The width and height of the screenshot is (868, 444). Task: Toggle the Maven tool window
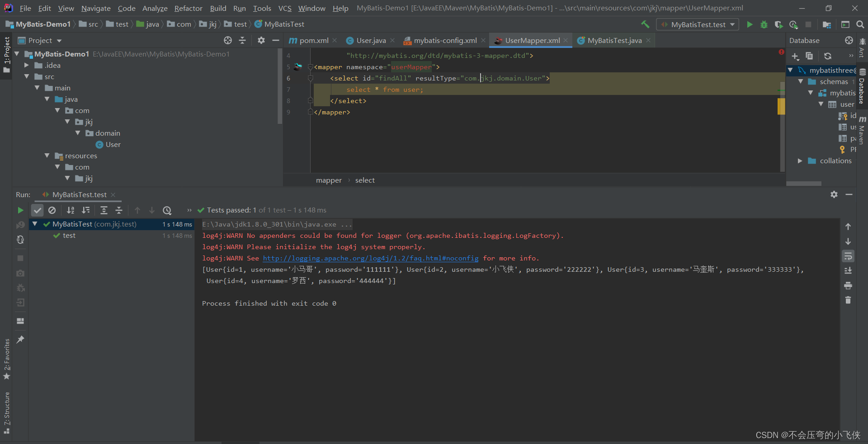tap(862, 130)
